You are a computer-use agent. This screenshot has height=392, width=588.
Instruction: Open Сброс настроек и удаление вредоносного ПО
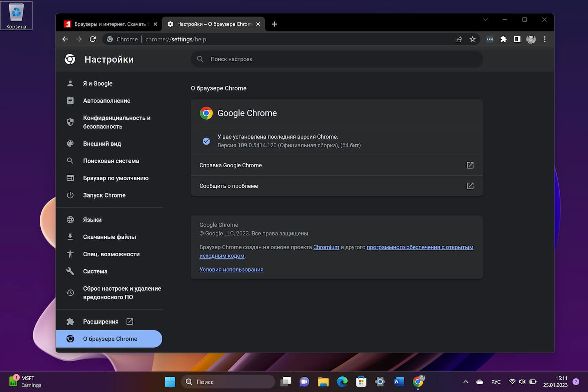click(x=109, y=293)
